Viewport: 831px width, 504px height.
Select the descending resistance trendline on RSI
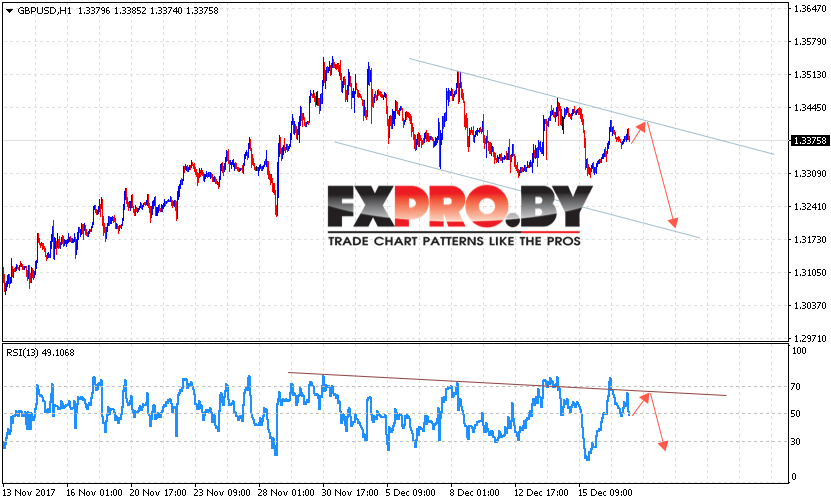(x=507, y=384)
